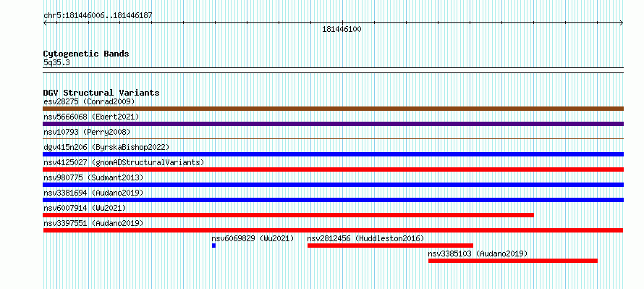Click the right arrow on the ruler
This screenshot has width=644, height=289.
622,23
